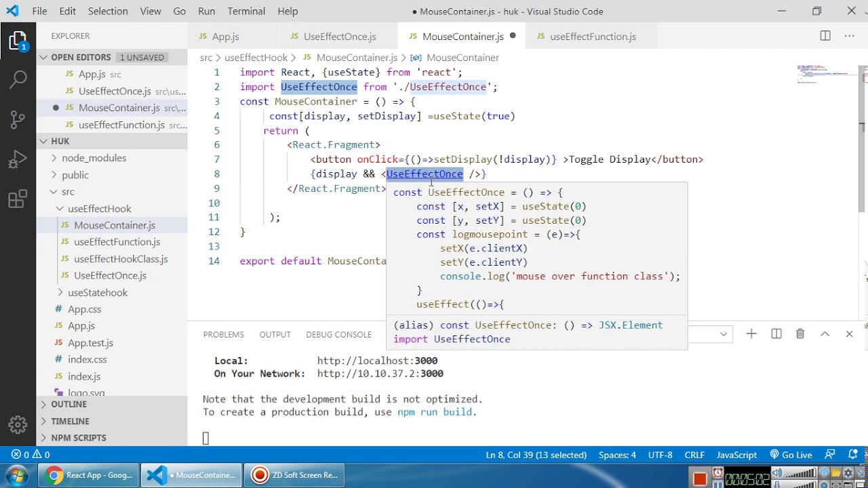868x488 pixels.
Task: Split the terminal panel
Action: [776, 333]
